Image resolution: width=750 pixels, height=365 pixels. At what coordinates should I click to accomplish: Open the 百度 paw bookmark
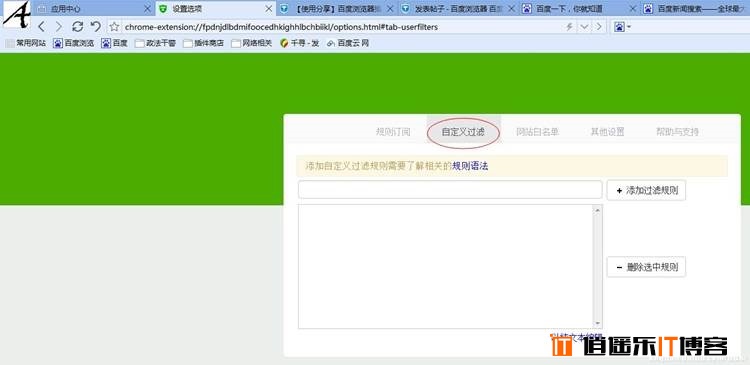coord(115,43)
